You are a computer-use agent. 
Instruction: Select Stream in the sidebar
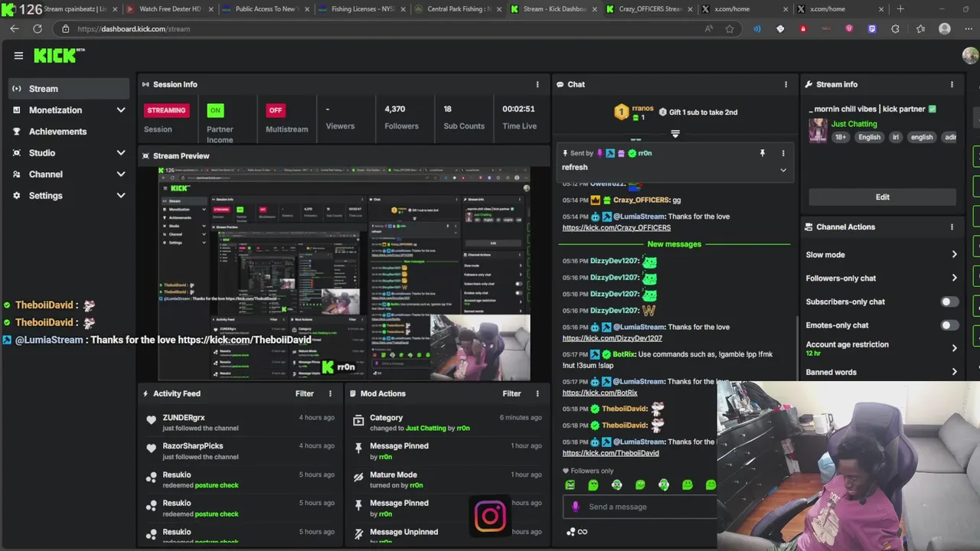pos(69,89)
